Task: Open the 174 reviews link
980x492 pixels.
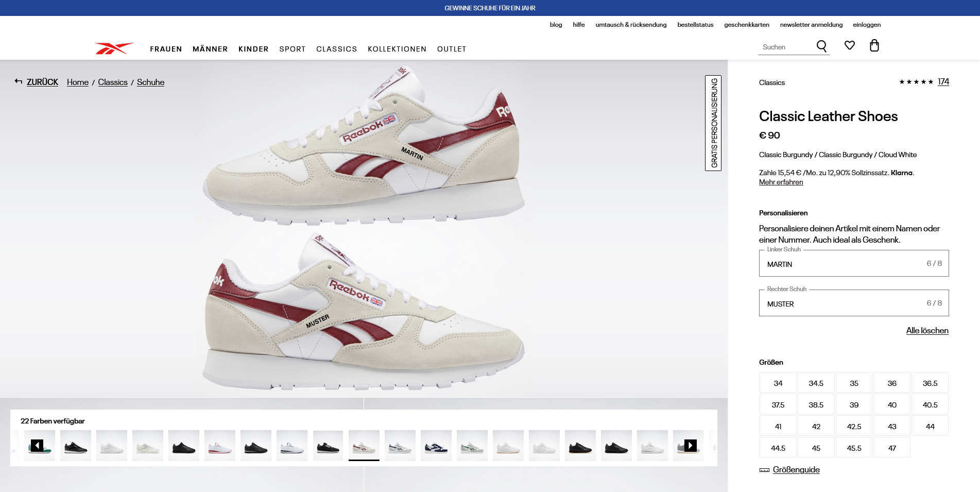Action: 943,81
